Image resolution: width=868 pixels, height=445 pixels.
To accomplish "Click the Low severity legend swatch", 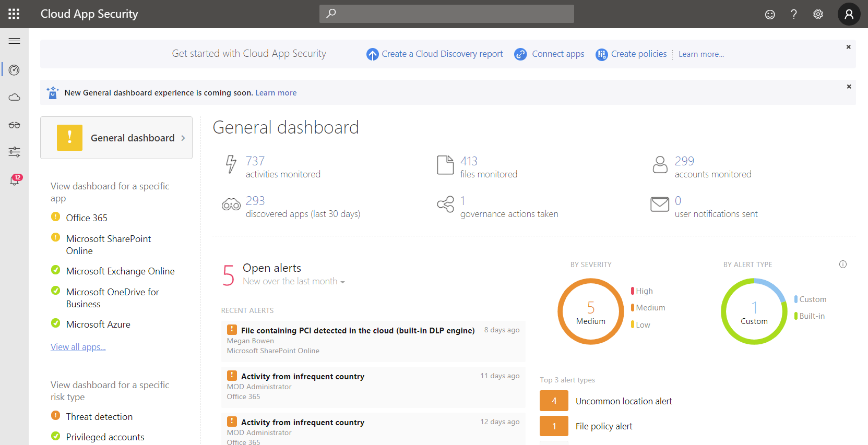I will click(633, 324).
